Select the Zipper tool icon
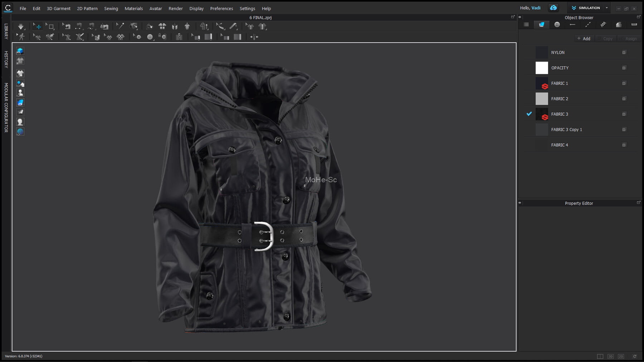Screen dimensions: 644x362 (x=179, y=37)
